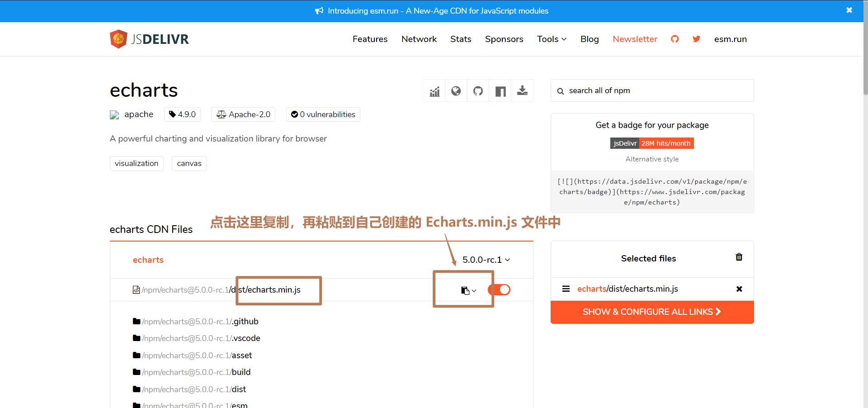Open the Stats menu item
Image resolution: width=868 pixels, height=408 pixels.
pos(461,39)
